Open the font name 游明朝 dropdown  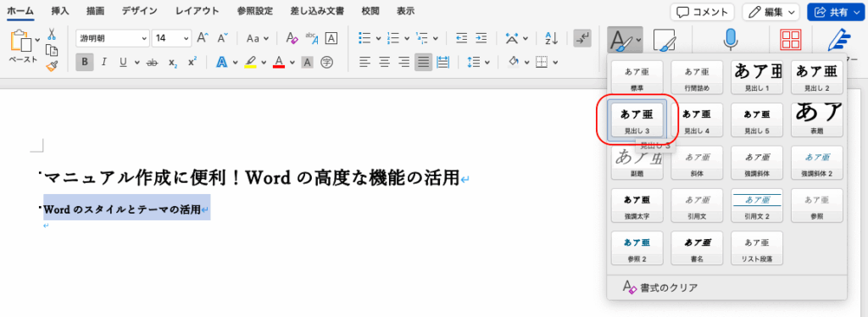(x=144, y=39)
